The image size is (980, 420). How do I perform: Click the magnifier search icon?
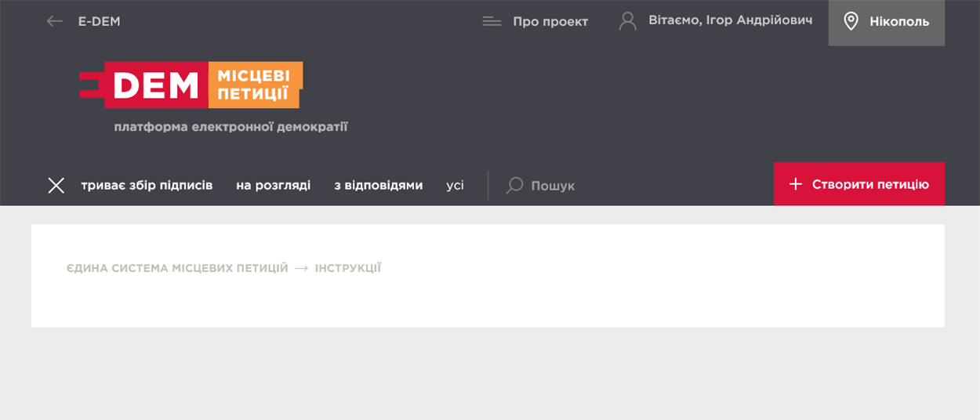[x=514, y=185]
